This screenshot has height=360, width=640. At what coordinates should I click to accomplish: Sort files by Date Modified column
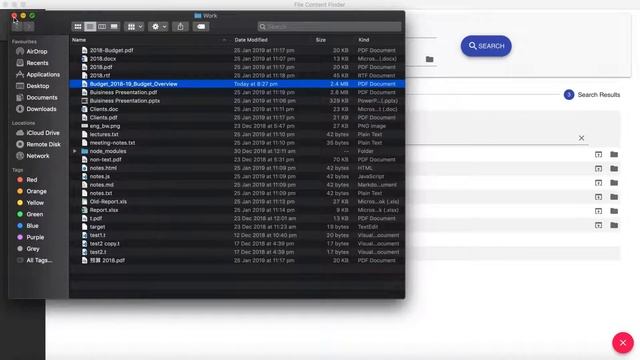[251, 40]
